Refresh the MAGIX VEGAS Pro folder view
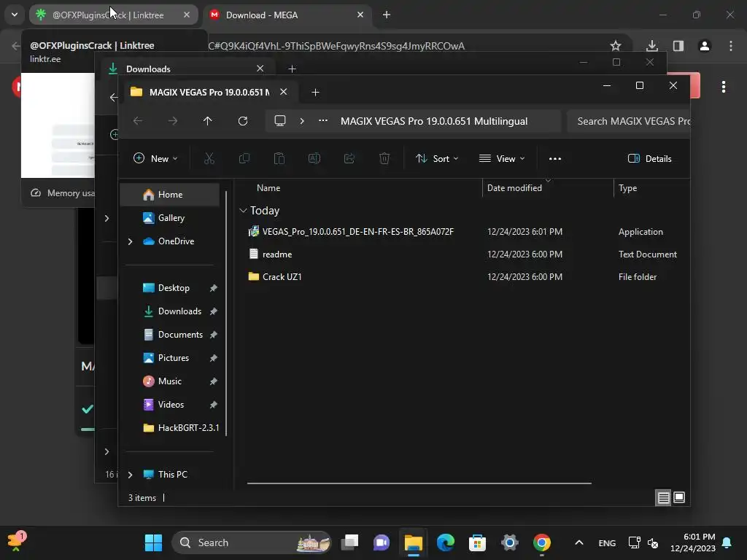 click(x=243, y=121)
